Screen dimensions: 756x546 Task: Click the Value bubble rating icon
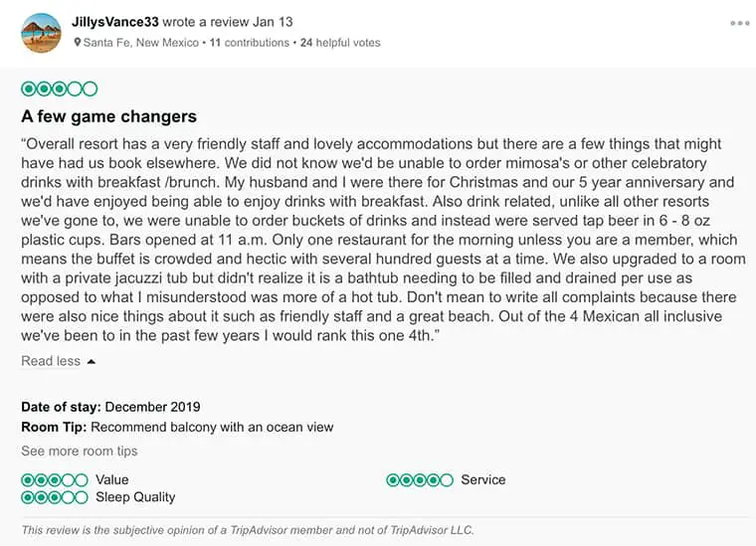tap(54, 480)
